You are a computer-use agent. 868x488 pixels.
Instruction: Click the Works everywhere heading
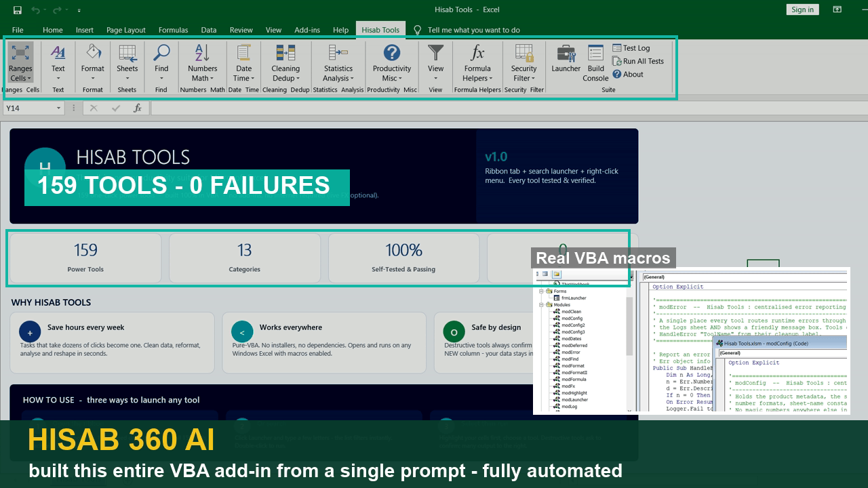point(291,327)
